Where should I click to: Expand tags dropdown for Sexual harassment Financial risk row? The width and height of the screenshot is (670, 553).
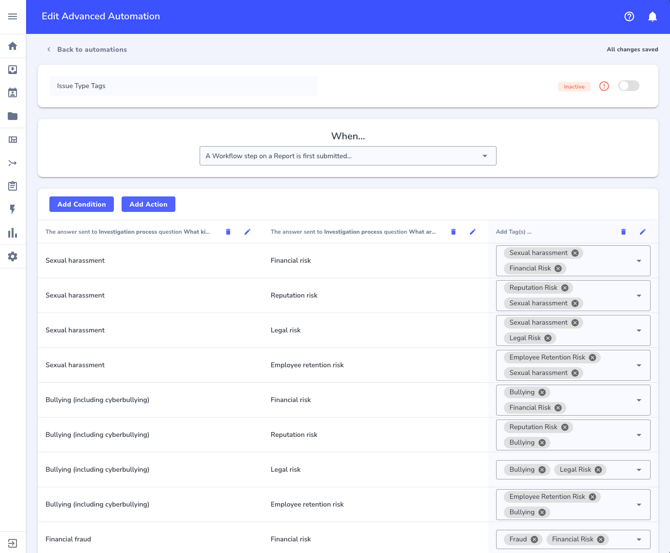tap(639, 261)
